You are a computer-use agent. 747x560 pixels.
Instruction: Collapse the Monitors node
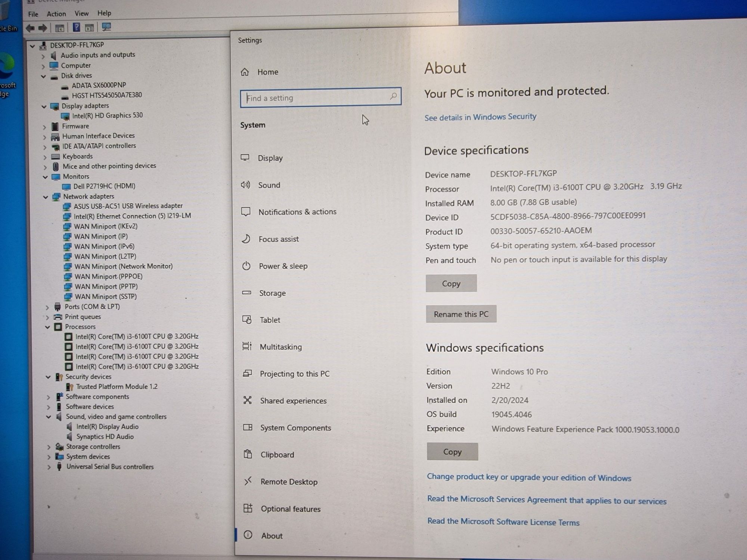tap(45, 177)
